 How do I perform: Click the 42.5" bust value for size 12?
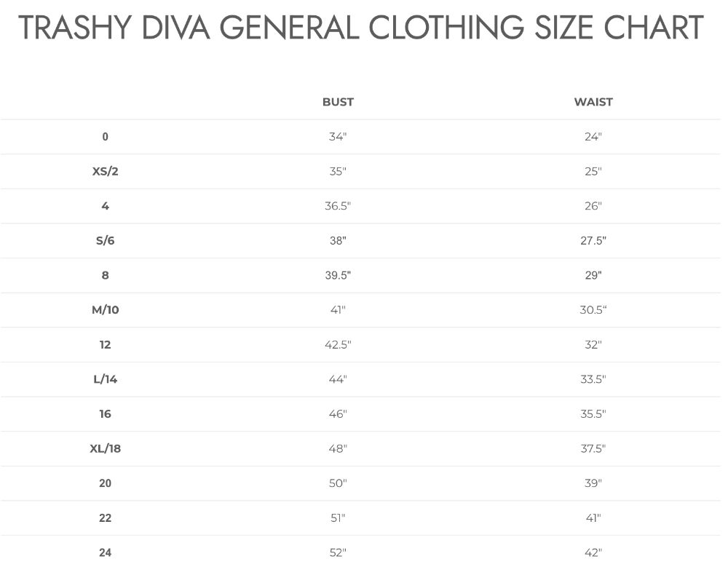click(338, 344)
